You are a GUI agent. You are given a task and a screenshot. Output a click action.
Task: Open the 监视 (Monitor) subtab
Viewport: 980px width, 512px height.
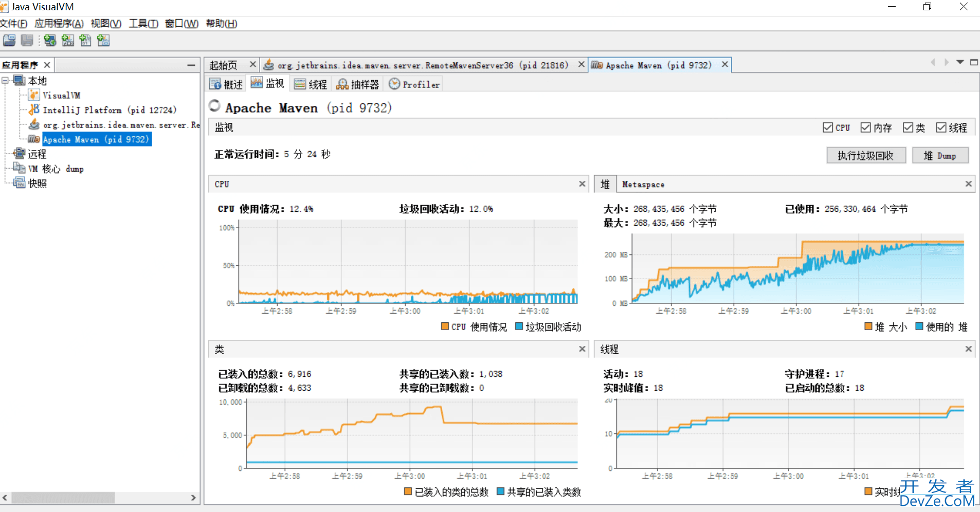click(268, 84)
